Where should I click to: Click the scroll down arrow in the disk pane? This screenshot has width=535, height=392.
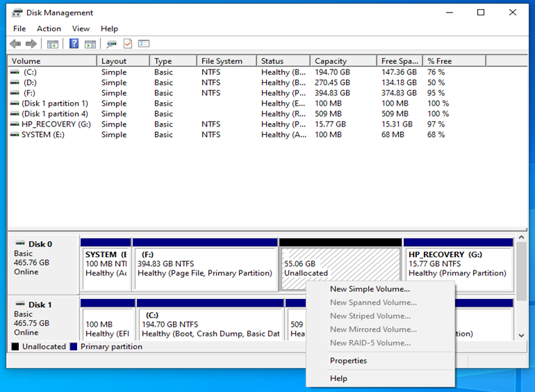522,335
